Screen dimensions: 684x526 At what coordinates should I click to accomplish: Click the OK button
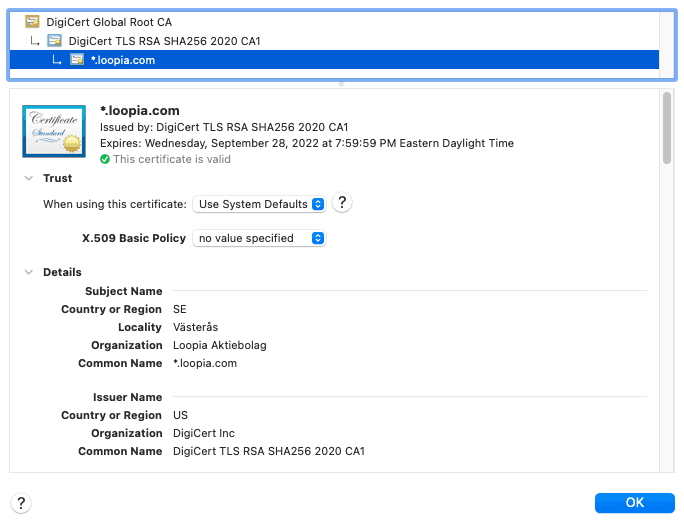point(634,502)
